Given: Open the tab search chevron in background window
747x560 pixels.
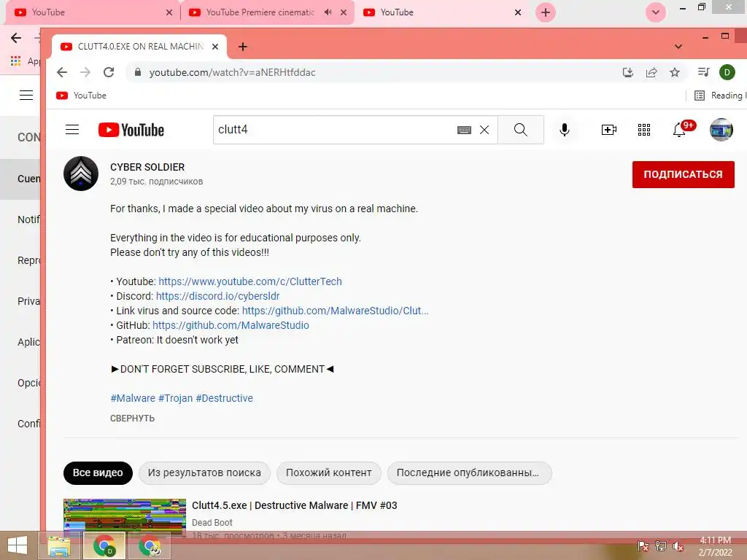Looking at the screenshot, I should point(656,12).
